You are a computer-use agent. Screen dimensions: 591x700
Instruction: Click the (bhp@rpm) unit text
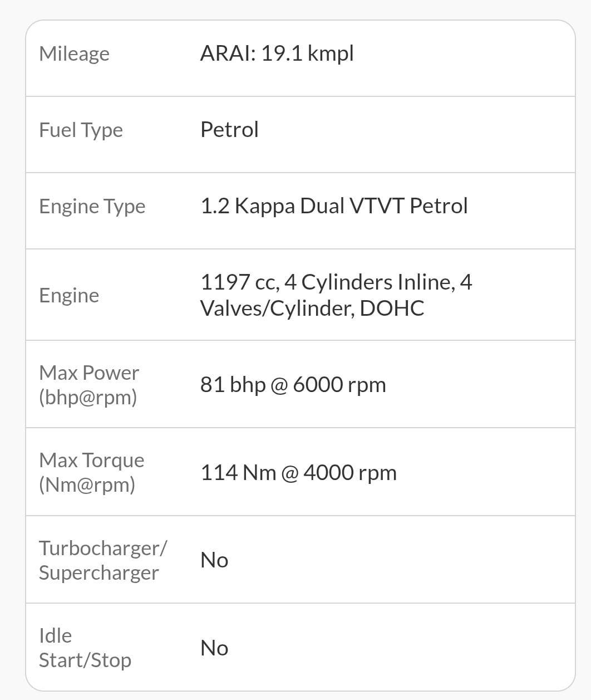[x=88, y=397]
